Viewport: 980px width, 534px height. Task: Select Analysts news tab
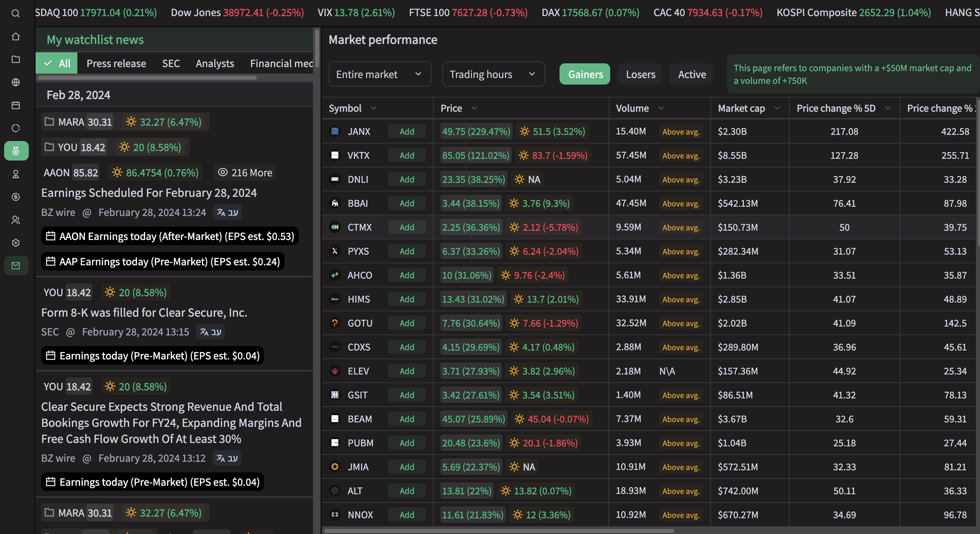pyautogui.click(x=215, y=63)
